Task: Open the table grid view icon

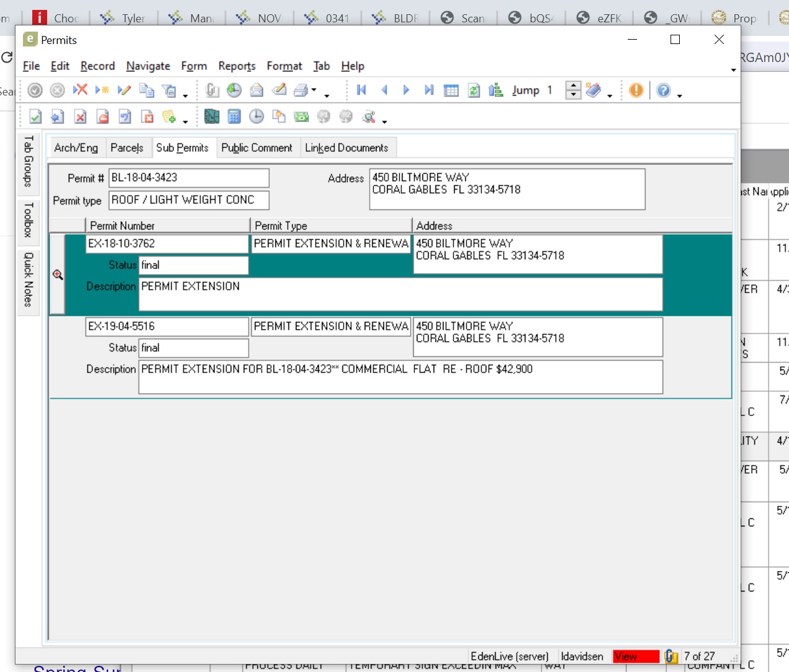Action: coord(451,91)
